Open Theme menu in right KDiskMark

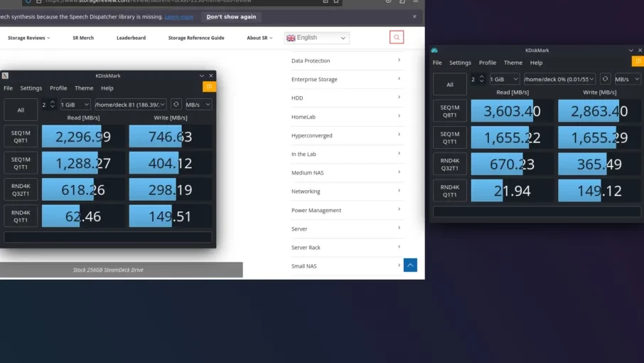pyautogui.click(x=513, y=63)
